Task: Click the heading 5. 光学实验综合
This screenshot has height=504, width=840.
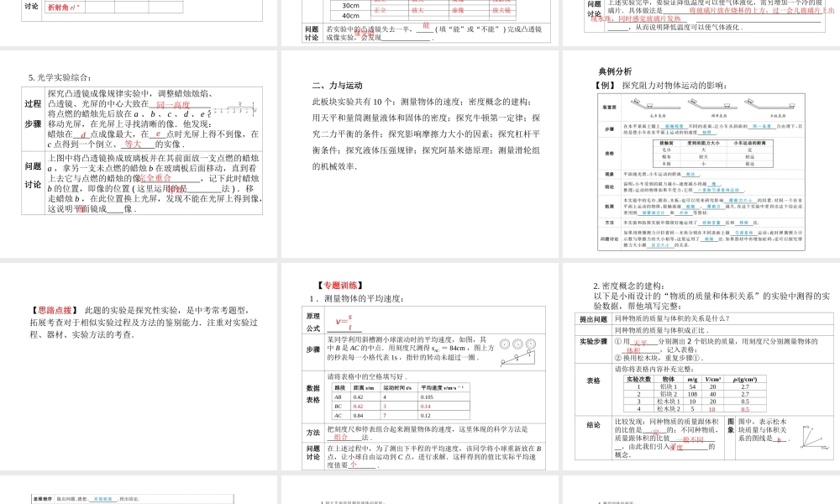Action: (60, 77)
